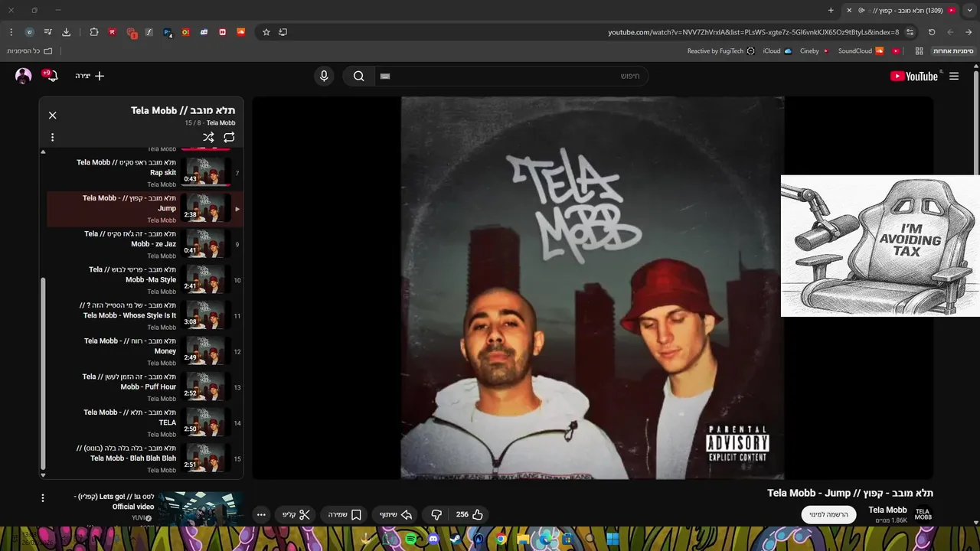The width and height of the screenshot is (980, 551).
Task: Bookmark this page with the star
Action: pos(266,32)
